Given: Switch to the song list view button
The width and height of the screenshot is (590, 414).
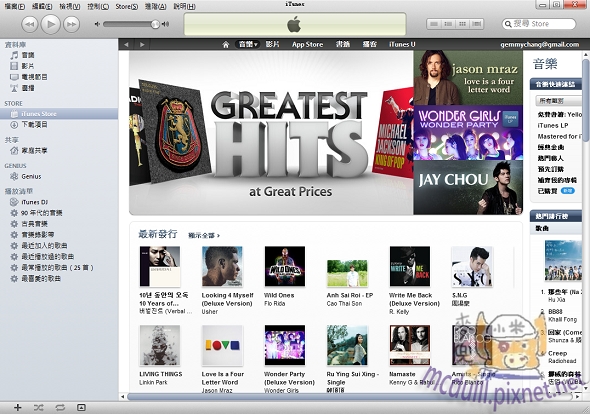Looking at the screenshot, I should [x=434, y=24].
